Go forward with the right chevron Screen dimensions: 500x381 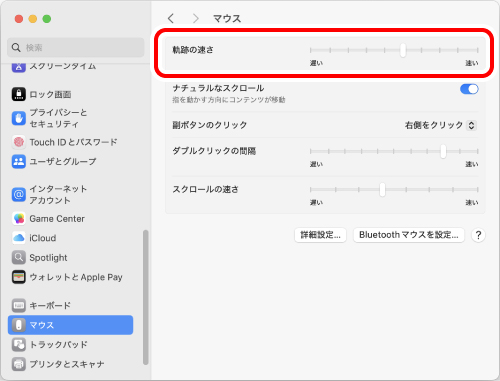click(195, 18)
